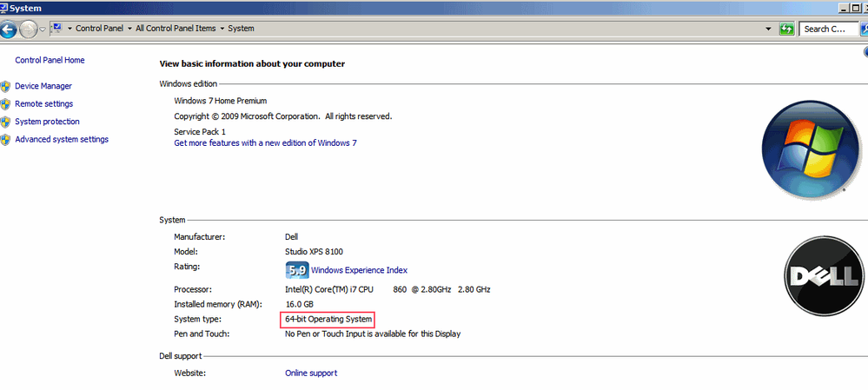Image resolution: width=868 pixels, height=390 pixels.
Task: Click the Windows logo orb image
Action: (809, 149)
